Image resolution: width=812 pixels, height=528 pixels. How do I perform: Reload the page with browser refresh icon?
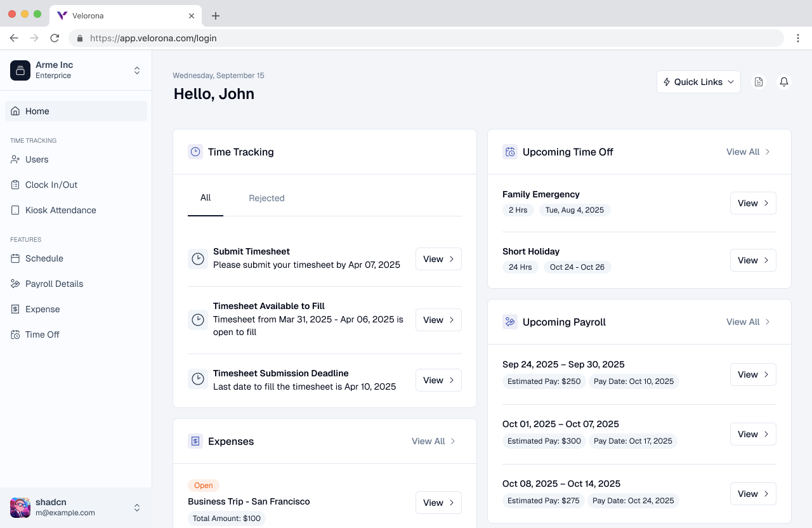[55, 38]
